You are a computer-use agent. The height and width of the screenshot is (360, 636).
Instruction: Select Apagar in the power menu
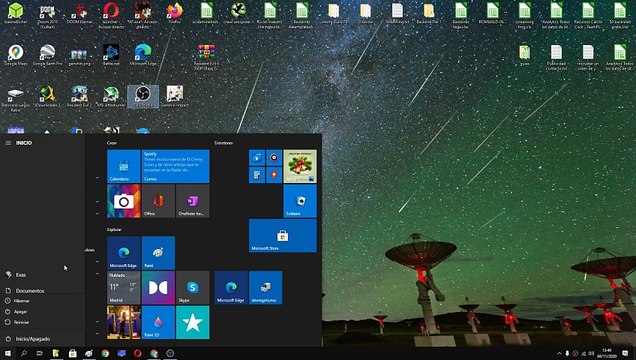(43, 312)
